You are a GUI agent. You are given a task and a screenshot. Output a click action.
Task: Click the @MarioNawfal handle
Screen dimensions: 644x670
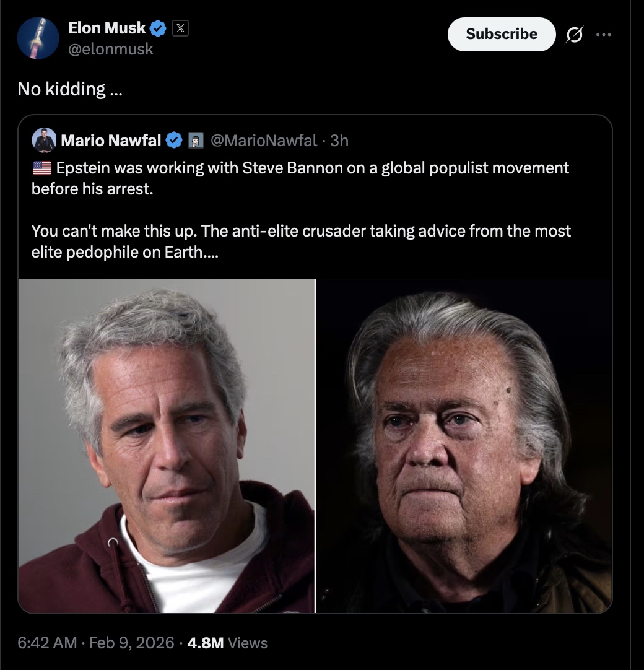point(264,141)
